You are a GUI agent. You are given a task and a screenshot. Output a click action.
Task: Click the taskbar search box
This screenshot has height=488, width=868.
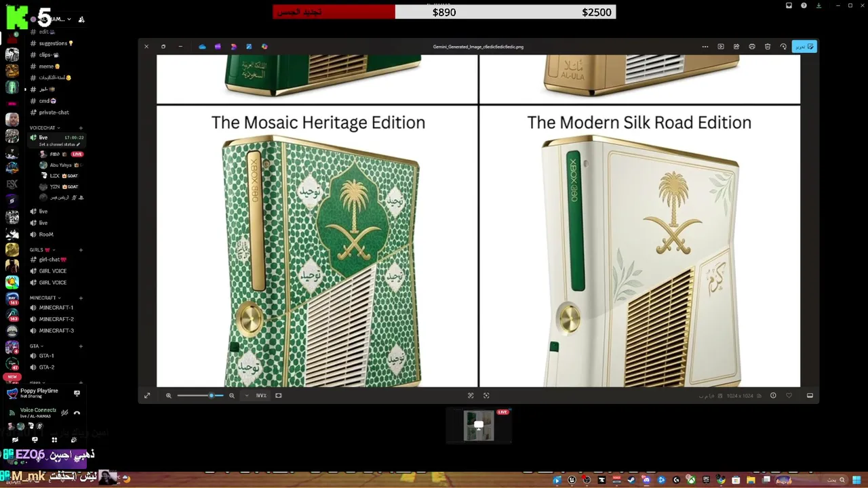[x=811, y=480]
